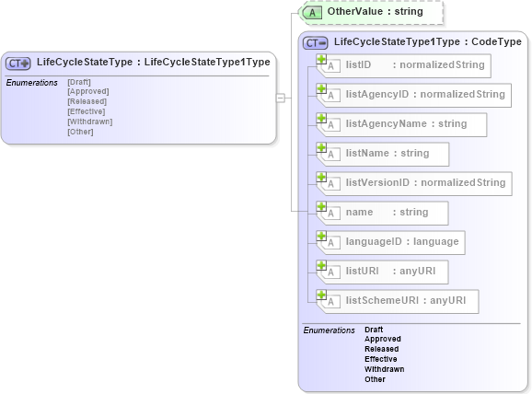Click the A icon of name attribute
The image size is (532, 394).
(330, 214)
